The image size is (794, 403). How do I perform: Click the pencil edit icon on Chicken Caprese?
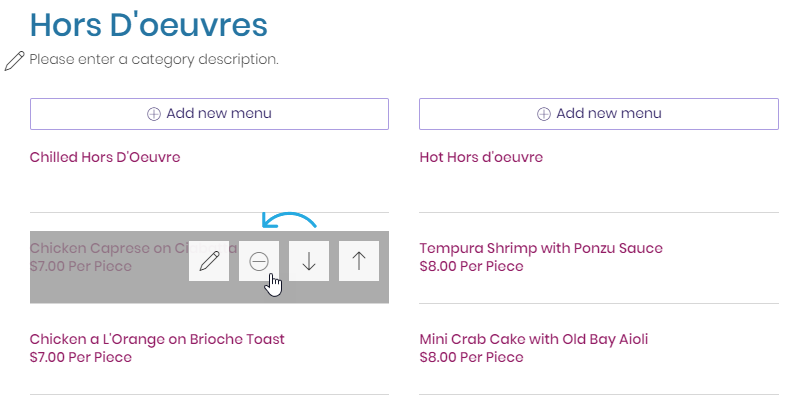[209, 261]
